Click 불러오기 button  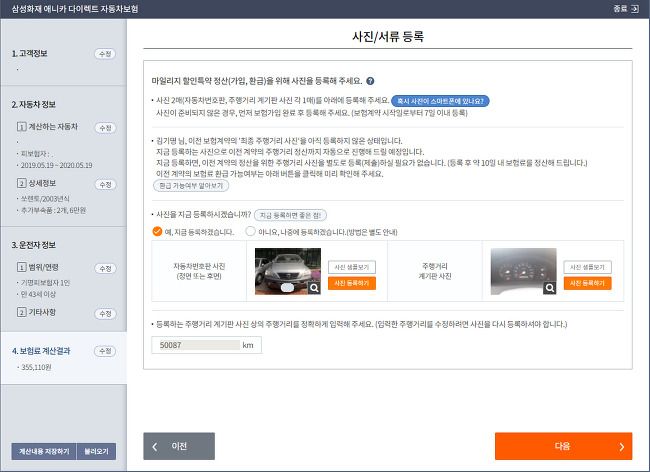[97, 451]
